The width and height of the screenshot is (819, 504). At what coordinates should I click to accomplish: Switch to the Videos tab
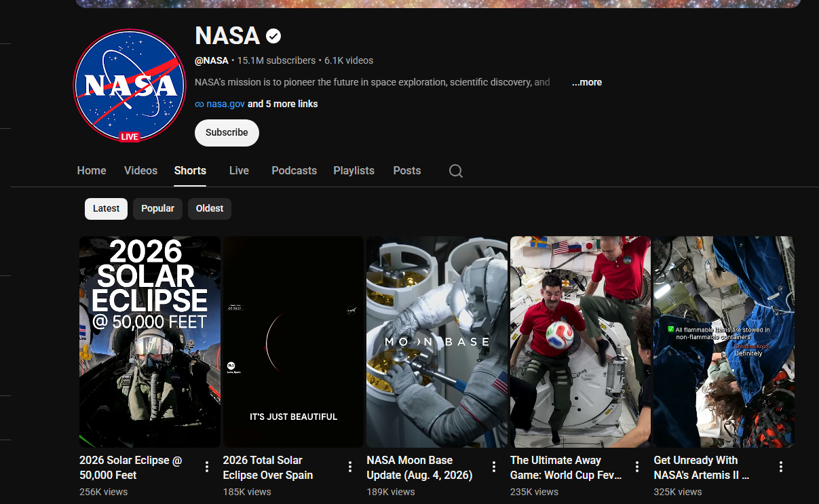pos(140,171)
